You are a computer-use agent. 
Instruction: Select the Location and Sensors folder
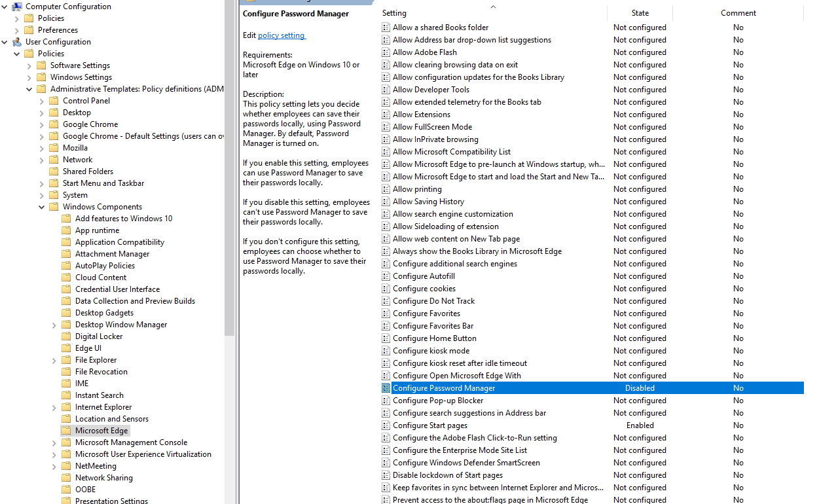pos(112,419)
